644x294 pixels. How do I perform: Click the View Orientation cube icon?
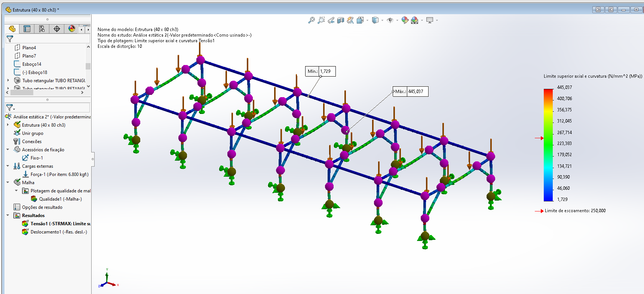tap(360, 20)
